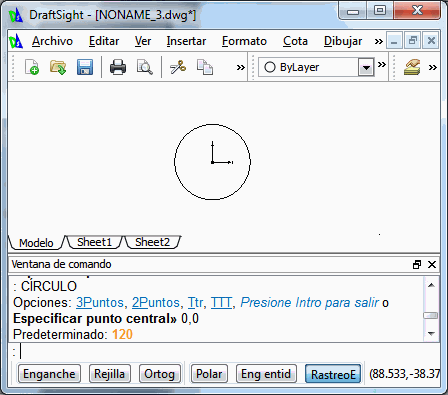Print the drawing via printer icon
The width and height of the screenshot is (448, 395).
(118, 67)
